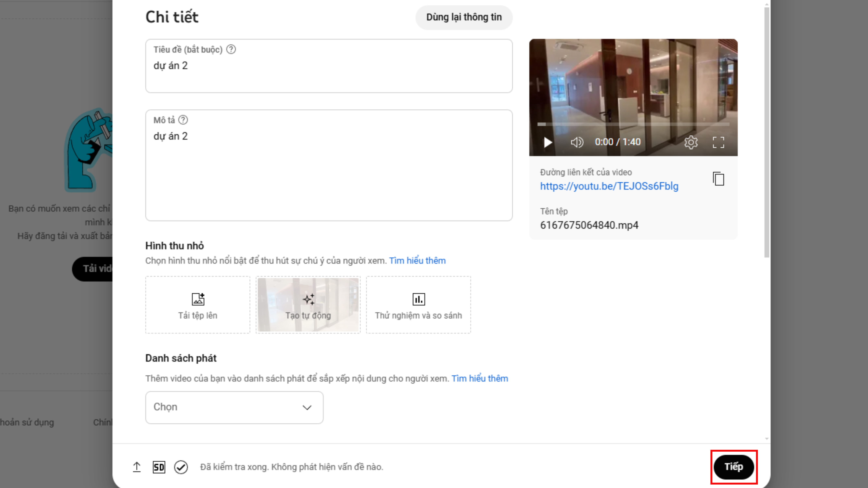This screenshot has width=868, height=488.
Task: Open video player settings gear
Action: (x=691, y=142)
